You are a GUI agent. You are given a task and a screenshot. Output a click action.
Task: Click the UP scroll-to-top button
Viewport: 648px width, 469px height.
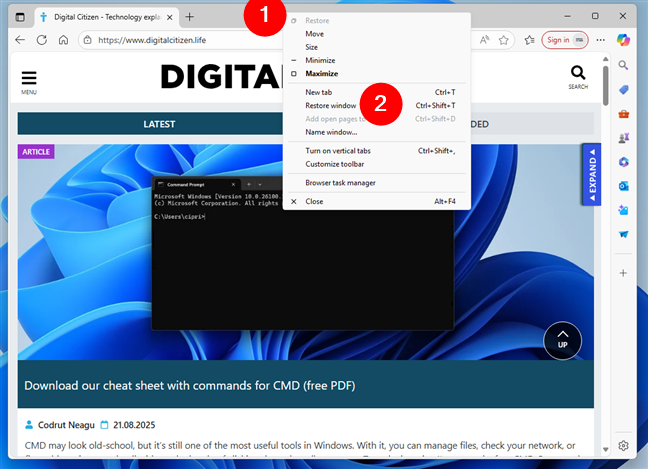coord(562,341)
